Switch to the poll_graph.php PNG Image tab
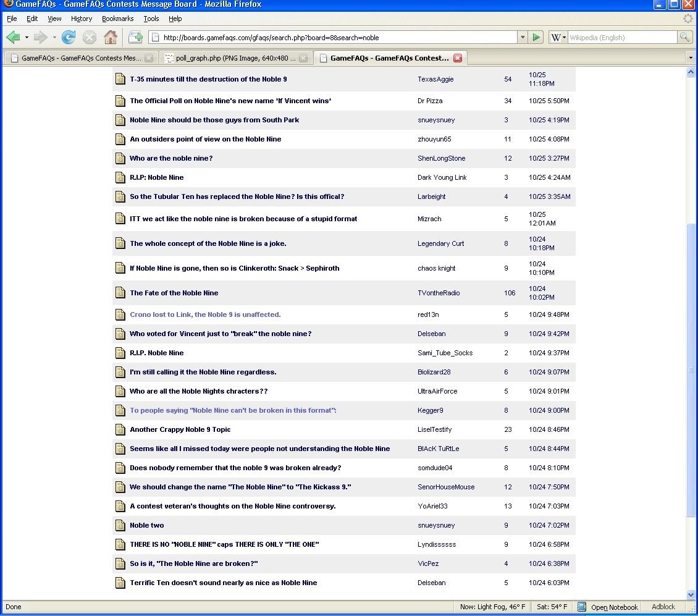Screen dimensions: 698x616 tap(236, 58)
